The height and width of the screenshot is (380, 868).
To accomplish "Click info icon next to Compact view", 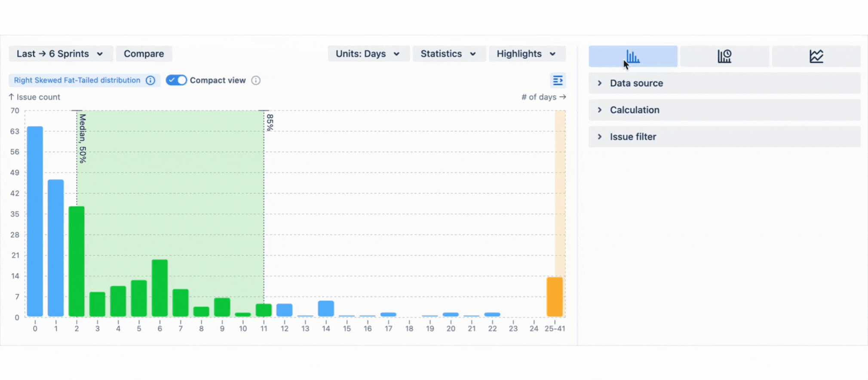I will [x=256, y=80].
